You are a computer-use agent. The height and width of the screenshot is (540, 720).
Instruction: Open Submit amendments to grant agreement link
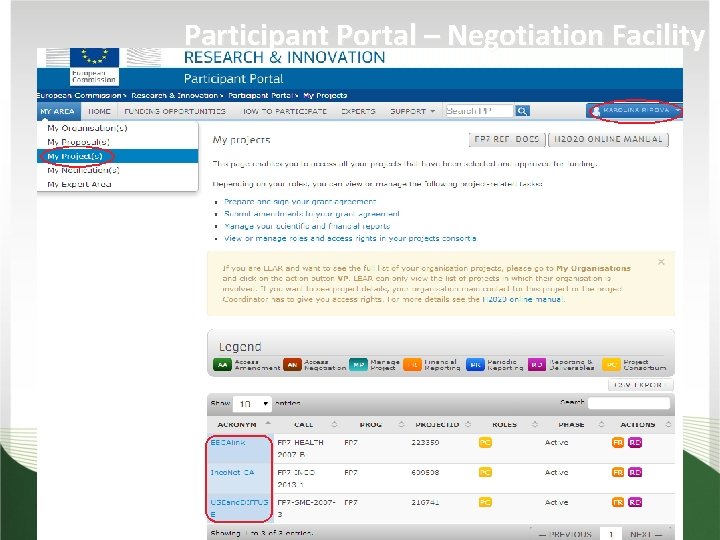[312, 214]
